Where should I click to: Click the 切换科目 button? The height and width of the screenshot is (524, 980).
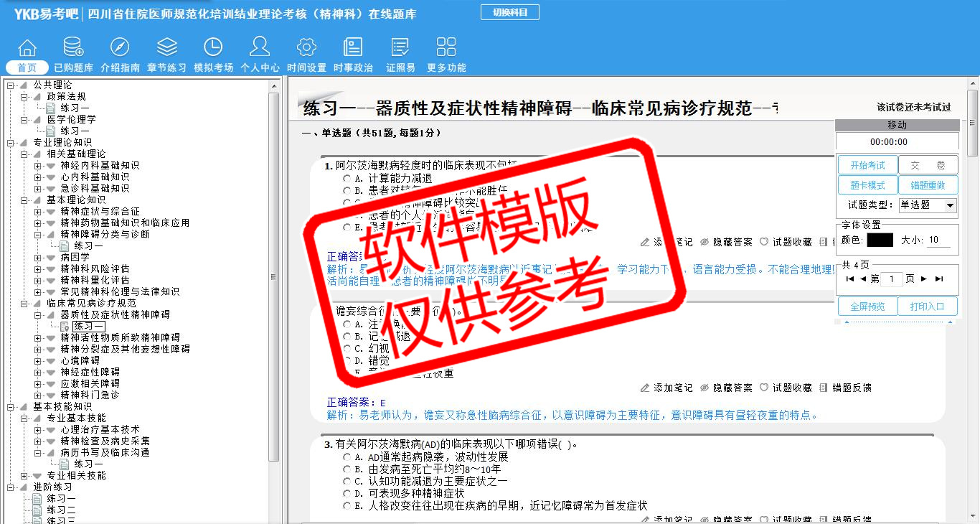509,12
